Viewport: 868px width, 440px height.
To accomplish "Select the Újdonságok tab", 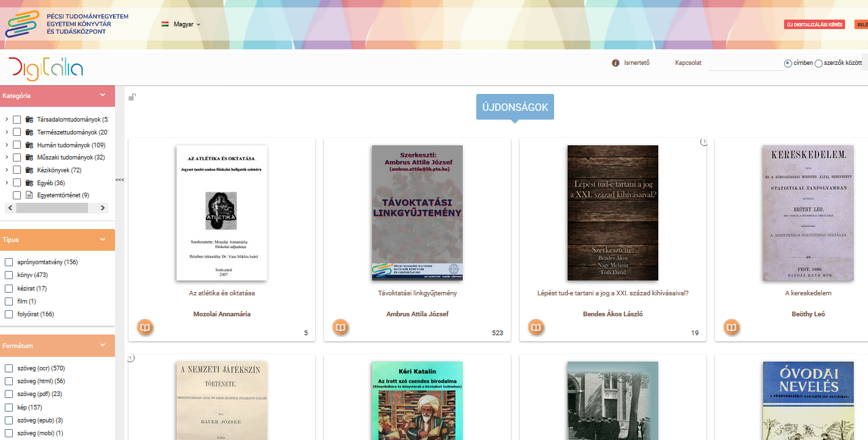I will click(515, 107).
